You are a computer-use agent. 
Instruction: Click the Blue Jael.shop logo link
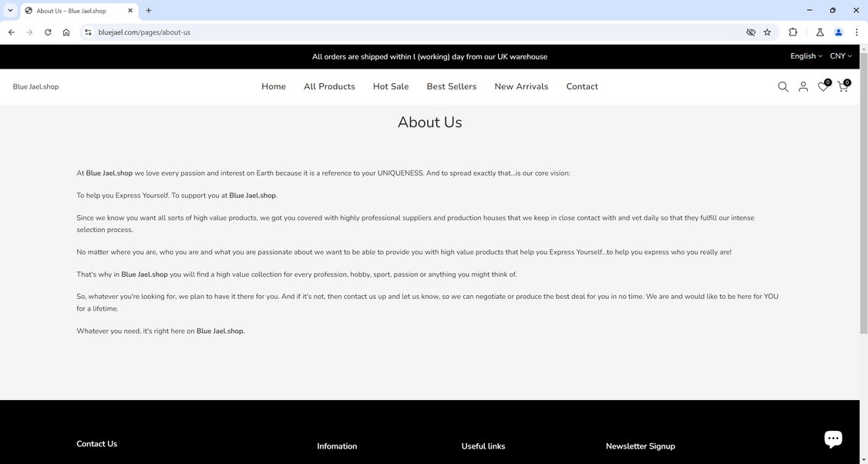[x=35, y=86]
